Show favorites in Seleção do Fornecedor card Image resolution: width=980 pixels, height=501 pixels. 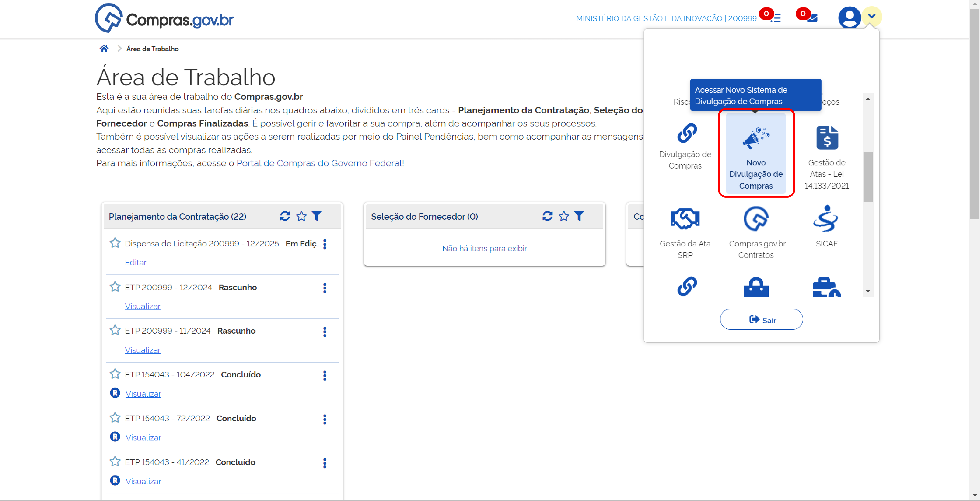coord(564,216)
